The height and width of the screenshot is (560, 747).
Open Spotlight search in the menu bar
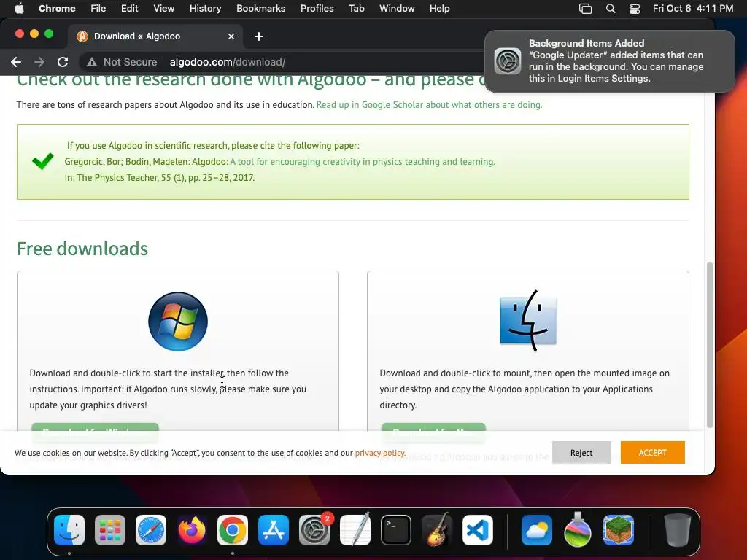click(611, 9)
